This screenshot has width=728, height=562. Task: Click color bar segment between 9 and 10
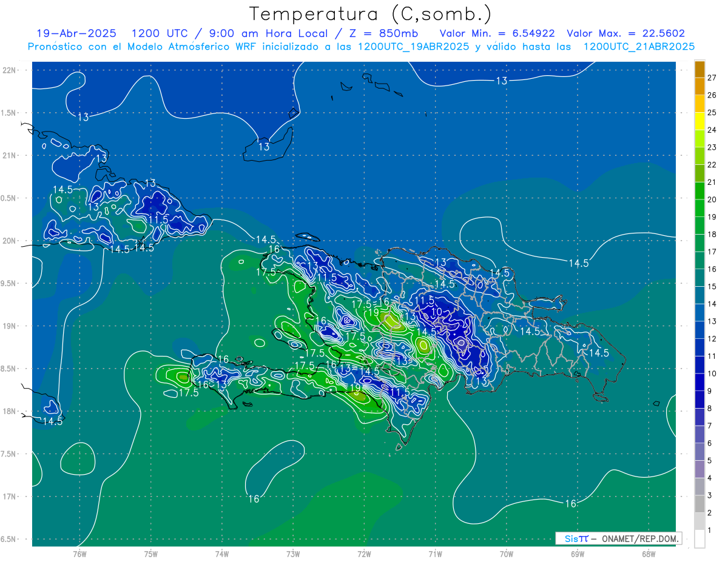coord(699,383)
